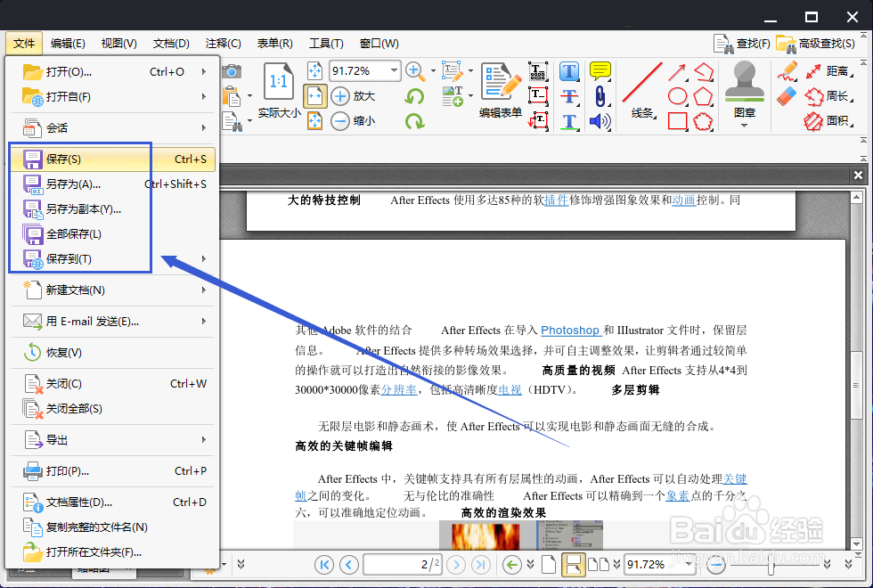Select the underline text tool
873x588 pixels.
[569, 121]
